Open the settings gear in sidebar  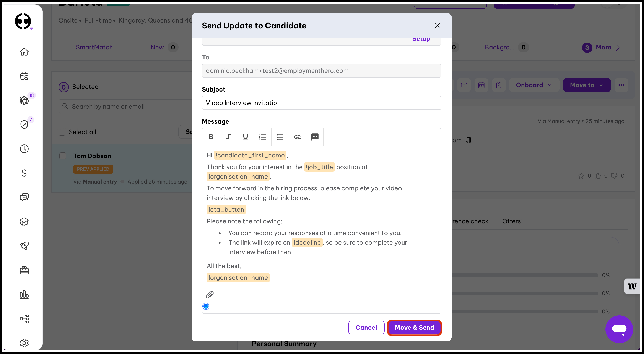(24, 343)
